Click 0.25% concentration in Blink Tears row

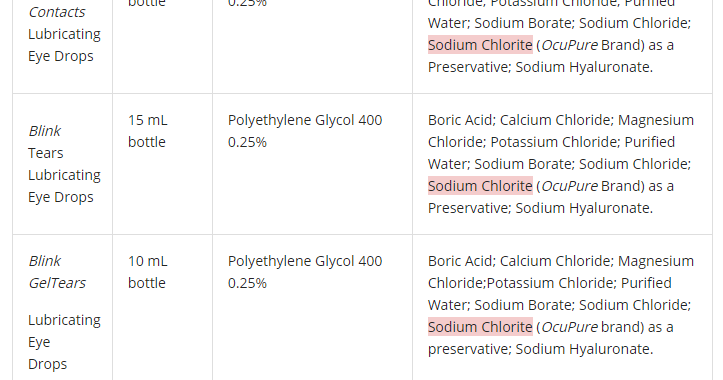(x=247, y=142)
